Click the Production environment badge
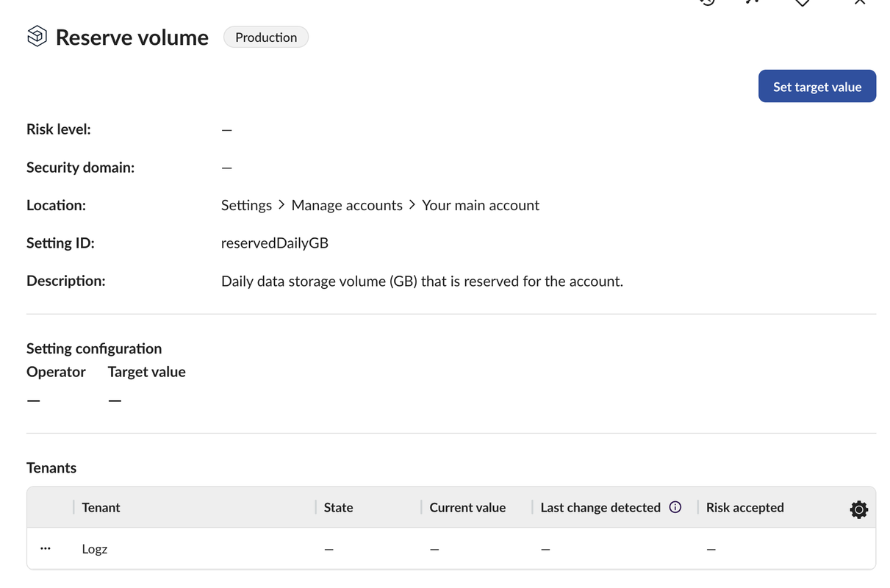The image size is (890, 588). [266, 37]
